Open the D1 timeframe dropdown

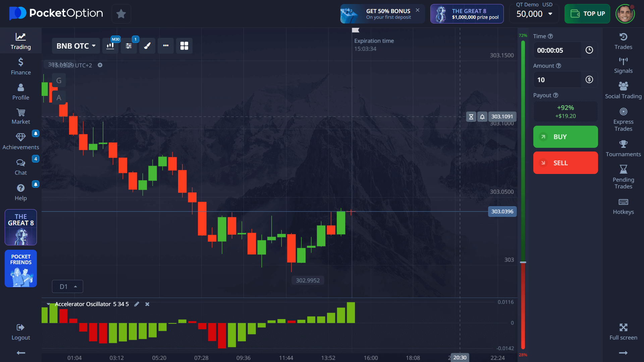[67, 287]
